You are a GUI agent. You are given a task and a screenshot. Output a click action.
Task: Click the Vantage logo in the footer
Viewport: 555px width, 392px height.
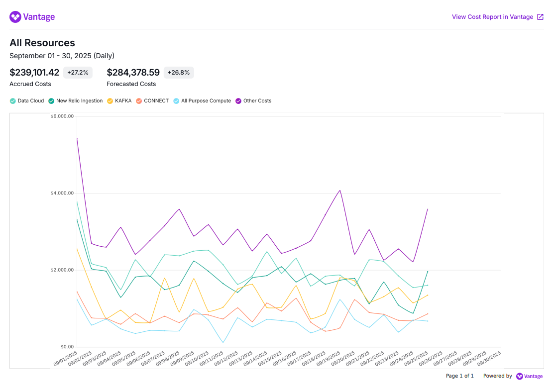530,376
